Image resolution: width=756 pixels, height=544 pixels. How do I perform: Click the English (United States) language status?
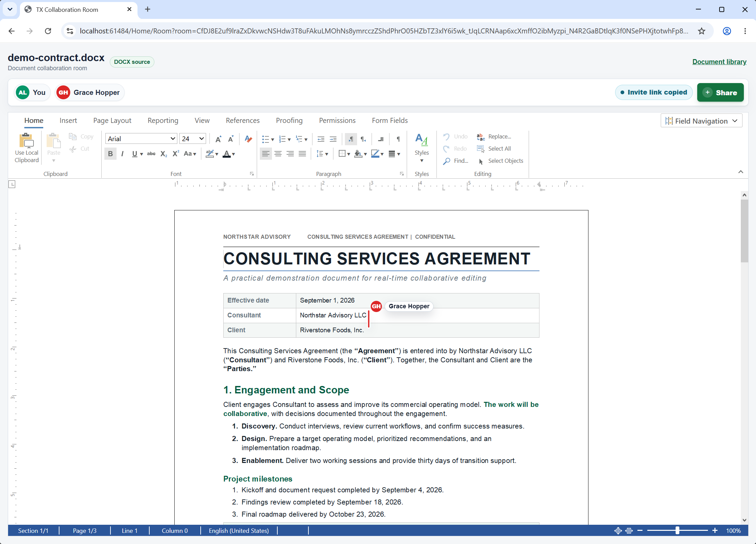(x=238, y=530)
